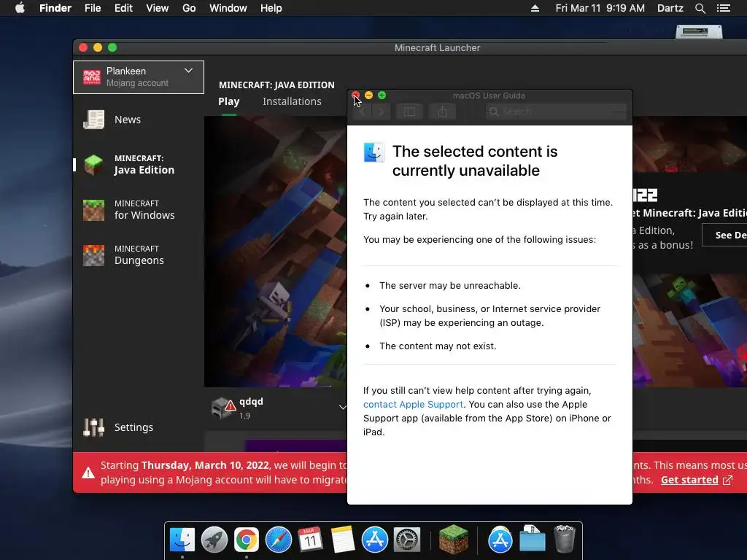747x560 pixels.
Task: Expand the qdqd installation selector chevron
Action: click(342, 407)
